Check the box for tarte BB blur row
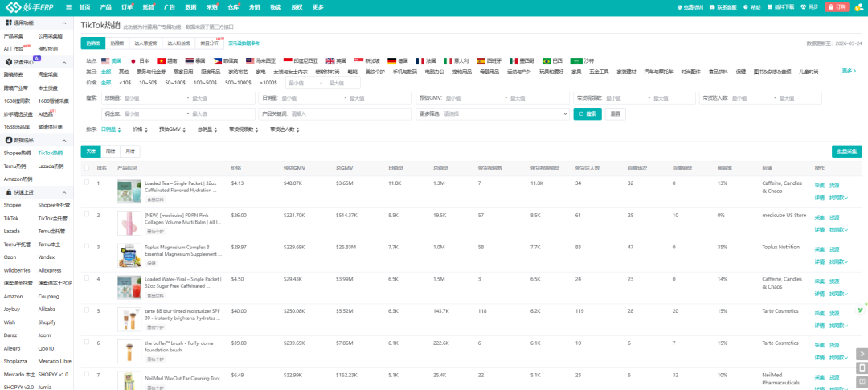This screenshot has height=390, width=868. click(x=86, y=310)
